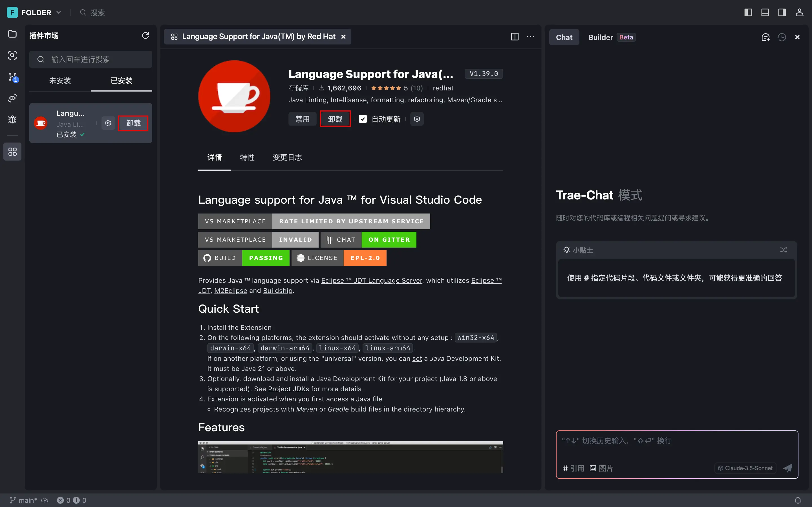Open chat history clock icon
The height and width of the screenshot is (507, 812).
[x=782, y=37]
